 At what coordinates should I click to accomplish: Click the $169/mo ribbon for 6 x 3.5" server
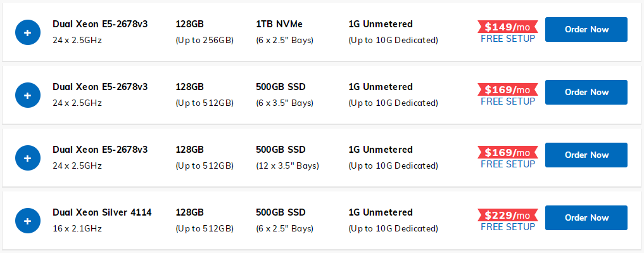tap(508, 89)
